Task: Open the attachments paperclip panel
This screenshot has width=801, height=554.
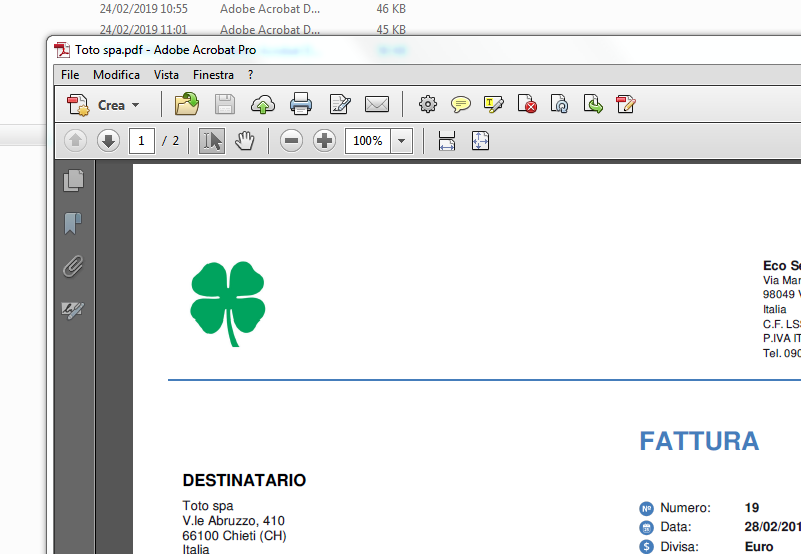Action: (74, 266)
